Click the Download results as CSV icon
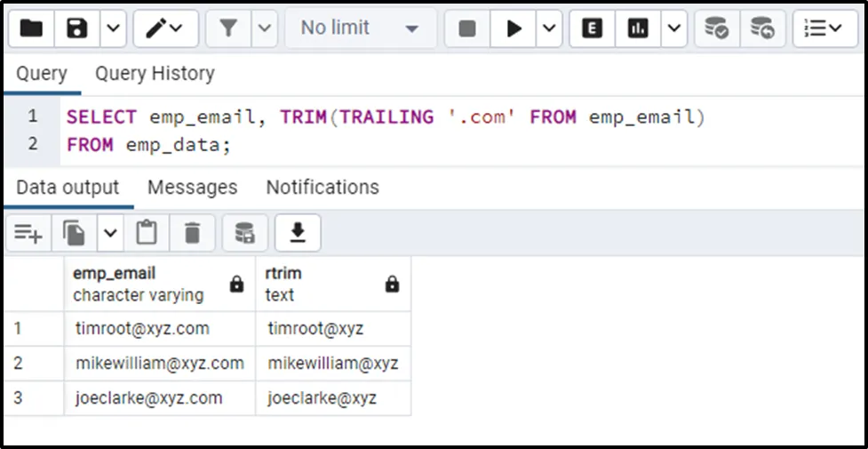Screen dimensions: 868x449 (298, 233)
